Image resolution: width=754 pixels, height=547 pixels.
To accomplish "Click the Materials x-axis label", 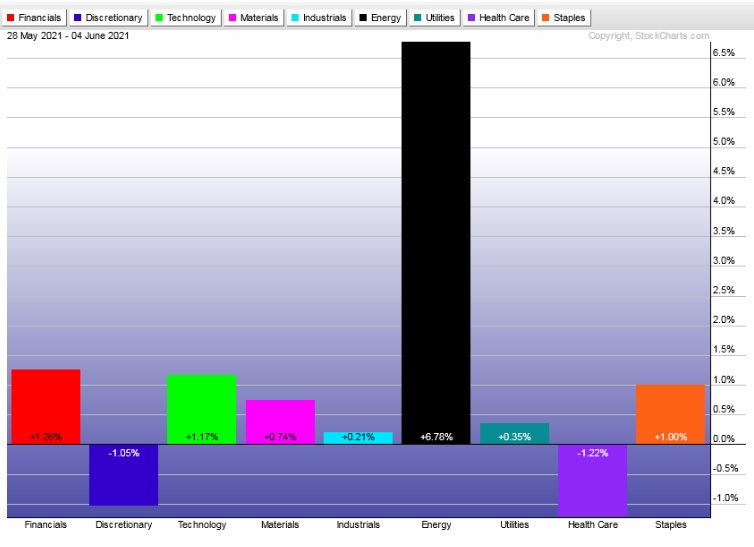I will pos(280,524).
